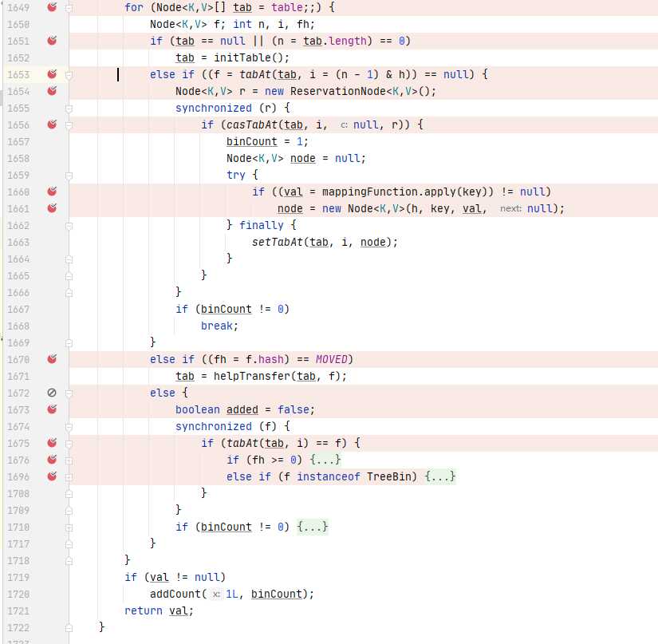Collapse the casTabAt if block at line 1656

(69, 125)
